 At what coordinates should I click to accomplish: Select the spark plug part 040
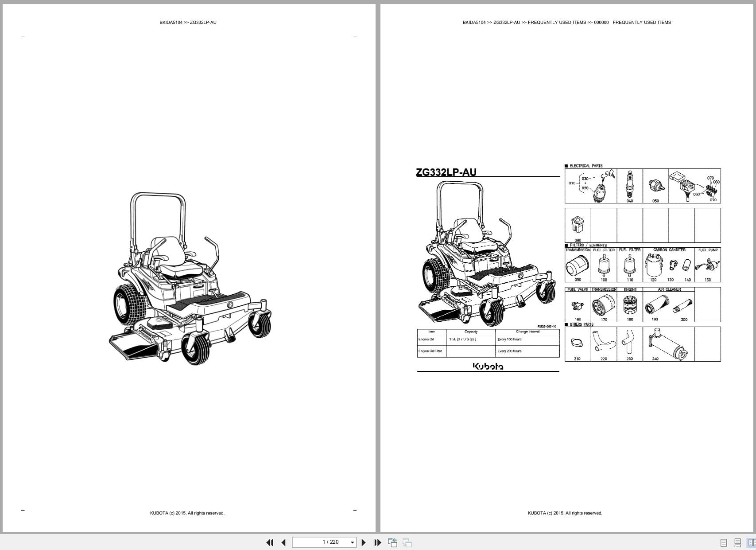coord(630,184)
